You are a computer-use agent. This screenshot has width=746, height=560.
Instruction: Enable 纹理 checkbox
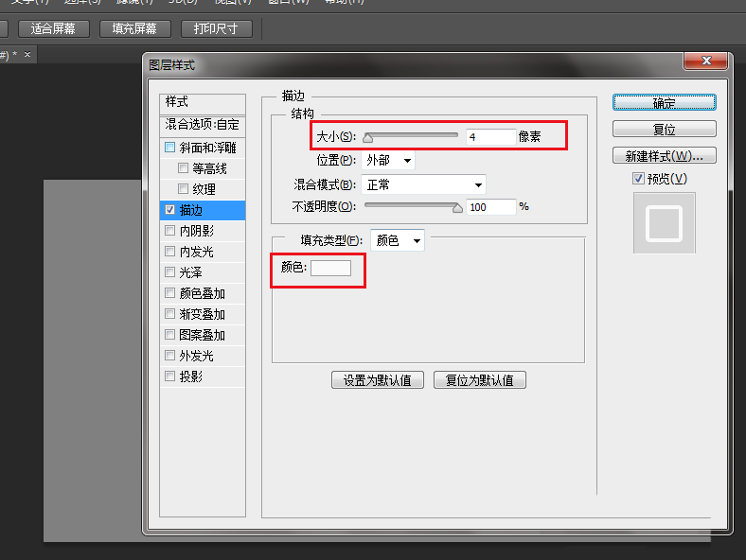click(x=183, y=189)
